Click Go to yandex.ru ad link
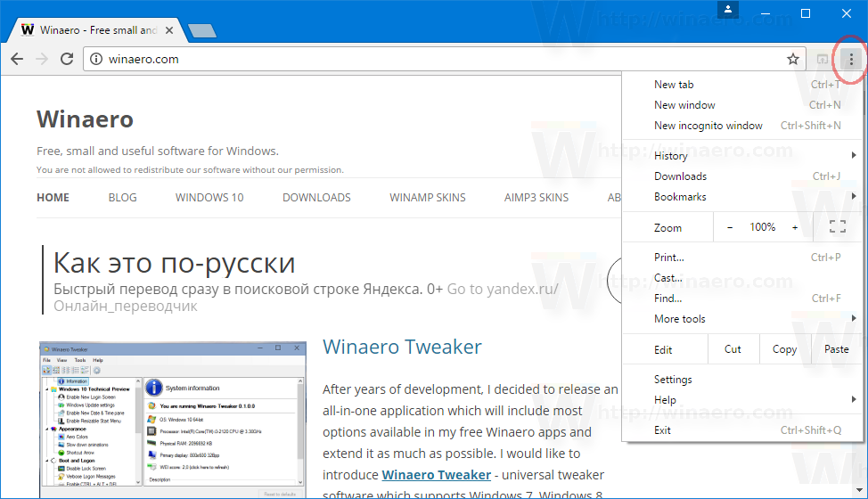 point(503,289)
